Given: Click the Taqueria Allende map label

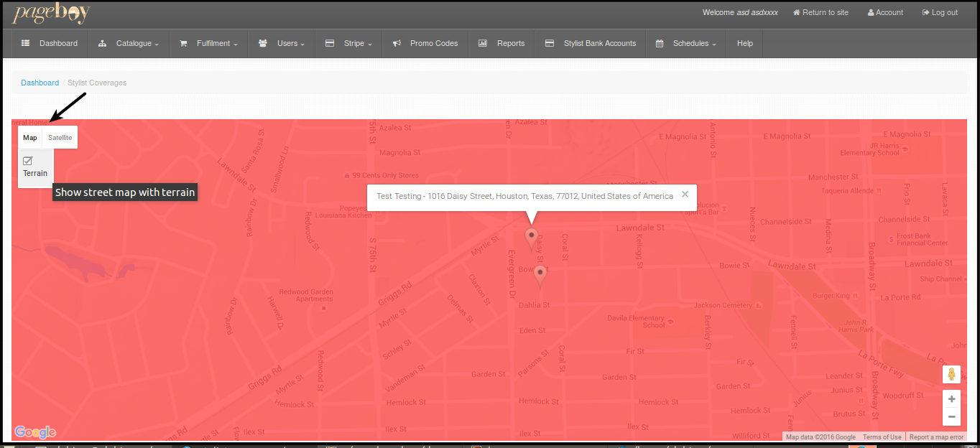Looking at the screenshot, I should (x=847, y=191).
